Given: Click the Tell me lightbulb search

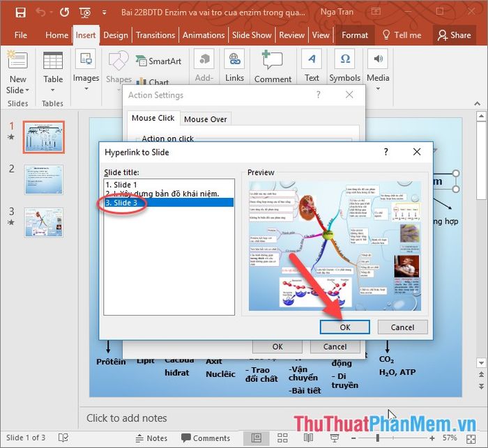Looking at the screenshot, I should 402,35.
